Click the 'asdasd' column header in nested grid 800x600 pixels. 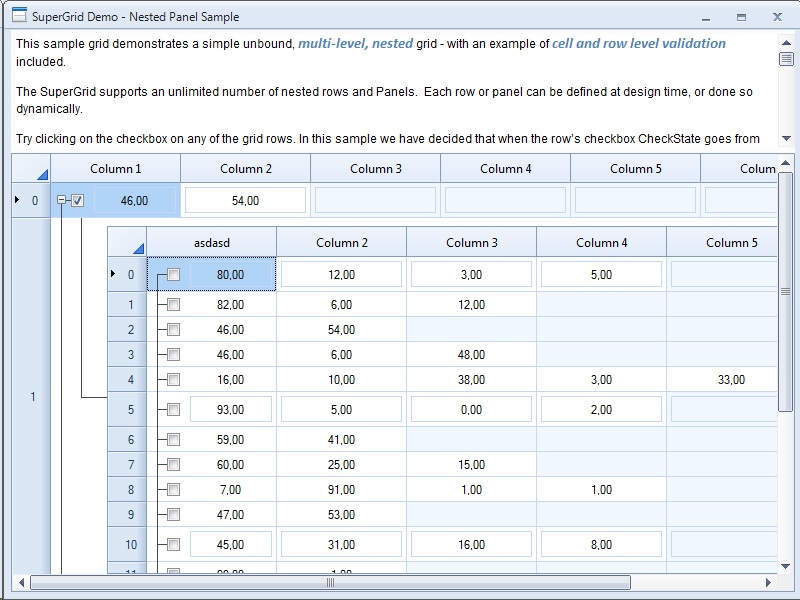click(211, 242)
